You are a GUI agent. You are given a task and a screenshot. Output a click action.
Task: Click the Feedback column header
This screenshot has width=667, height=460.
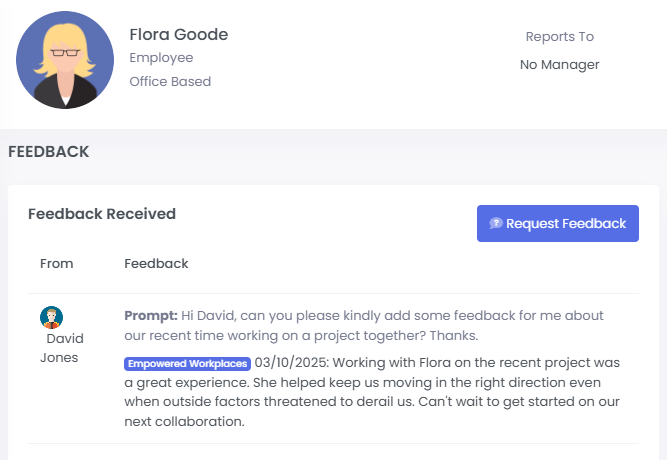(156, 264)
